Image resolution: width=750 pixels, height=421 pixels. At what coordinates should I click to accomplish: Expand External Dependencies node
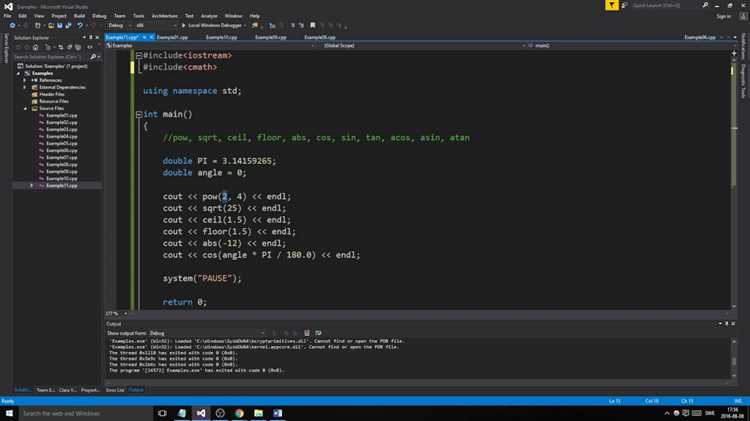25,88
